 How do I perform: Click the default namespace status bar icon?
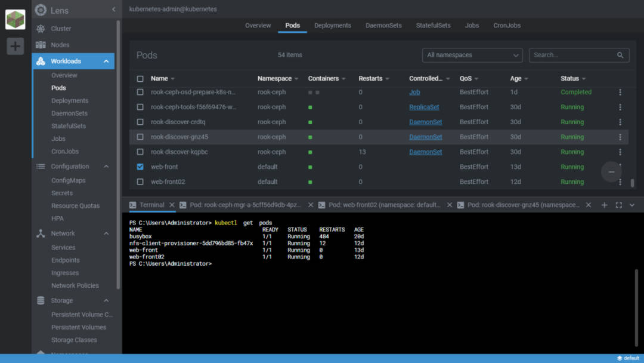click(x=620, y=358)
